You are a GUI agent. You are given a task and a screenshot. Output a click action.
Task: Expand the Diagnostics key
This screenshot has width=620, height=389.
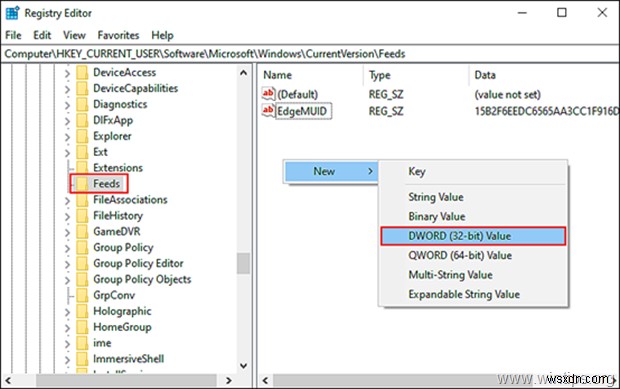coord(67,105)
